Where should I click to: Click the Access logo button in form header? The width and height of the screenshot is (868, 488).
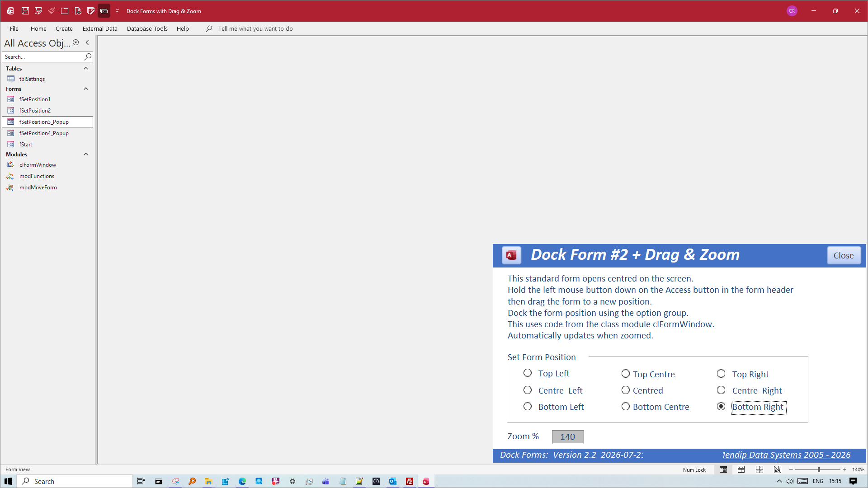511,255
